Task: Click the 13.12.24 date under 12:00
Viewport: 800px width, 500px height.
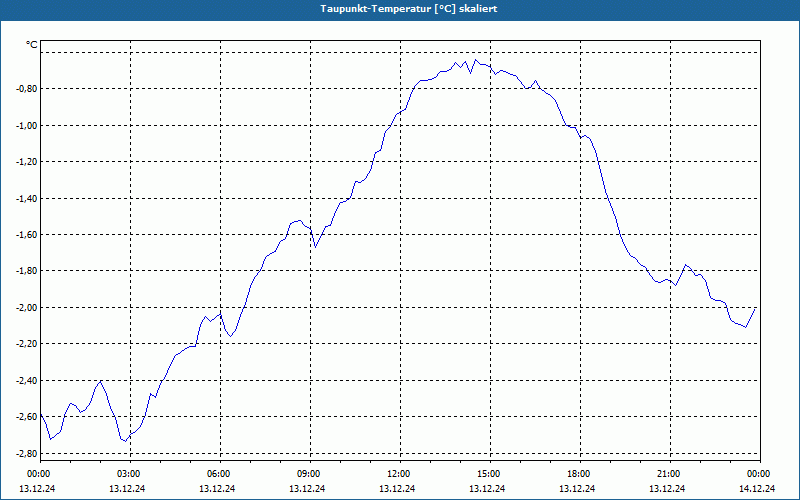Action: pos(397,488)
